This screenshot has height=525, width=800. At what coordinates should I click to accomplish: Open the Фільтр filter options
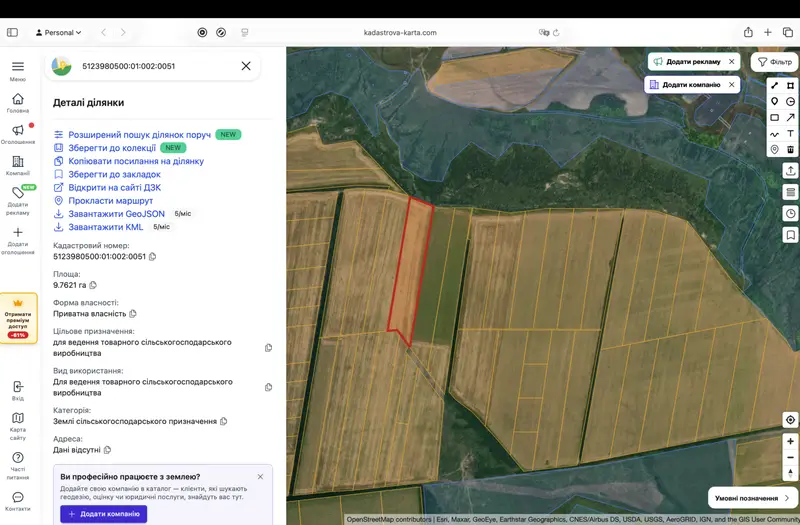pyautogui.click(x=774, y=62)
